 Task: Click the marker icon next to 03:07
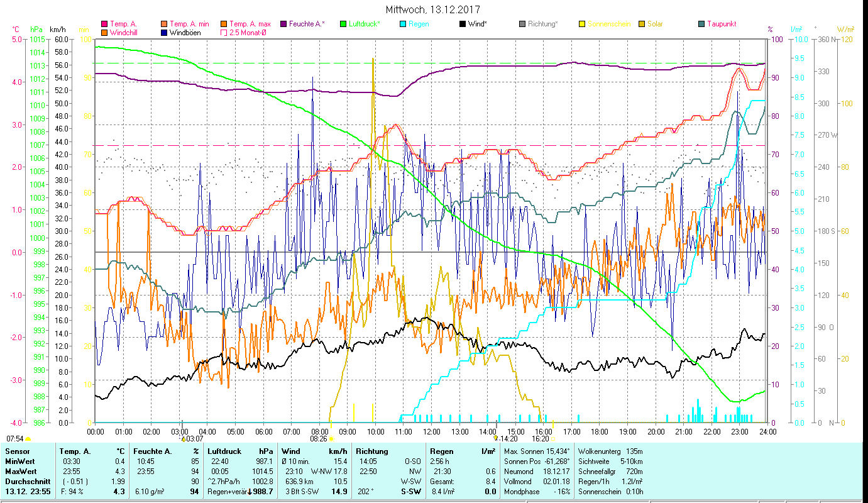(183, 438)
